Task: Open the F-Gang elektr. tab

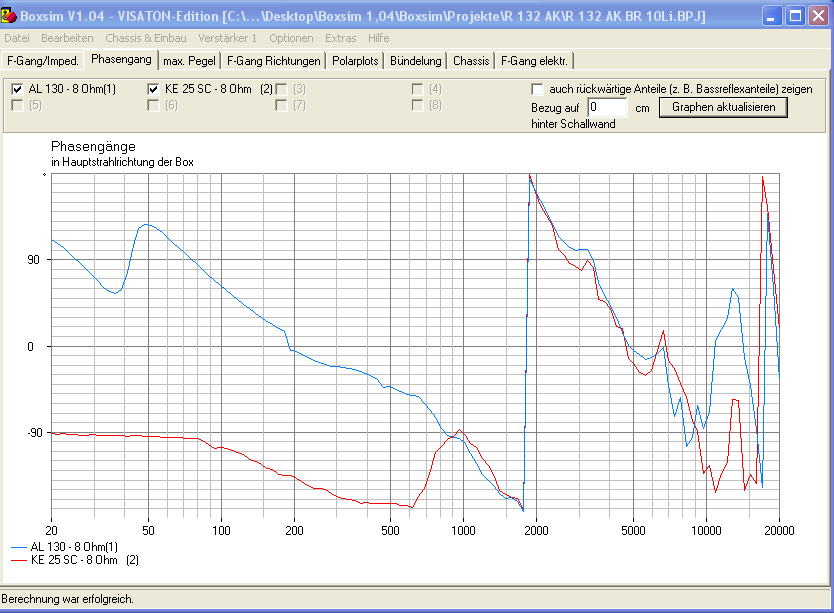Action: [535, 61]
